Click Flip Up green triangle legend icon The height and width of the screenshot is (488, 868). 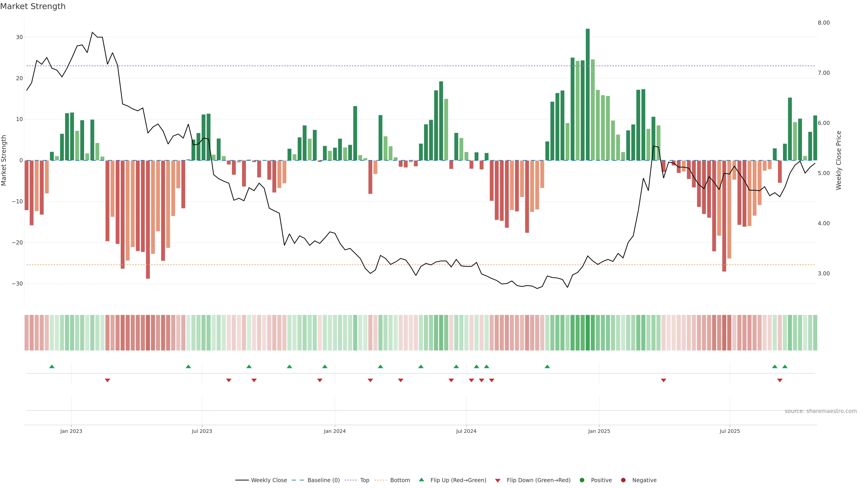421,480
